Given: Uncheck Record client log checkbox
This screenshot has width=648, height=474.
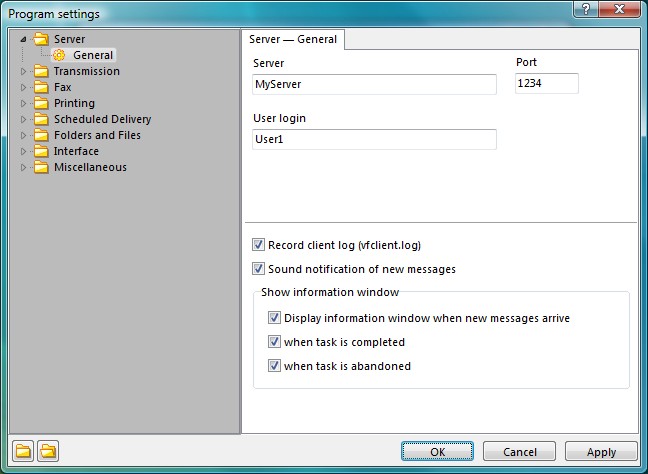Looking at the screenshot, I should (x=258, y=245).
